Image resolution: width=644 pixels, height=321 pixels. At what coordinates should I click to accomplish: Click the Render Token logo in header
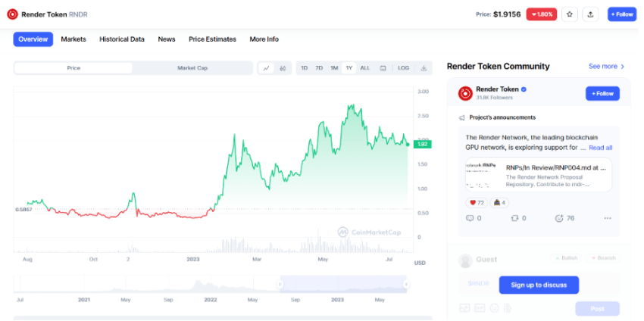point(13,14)
